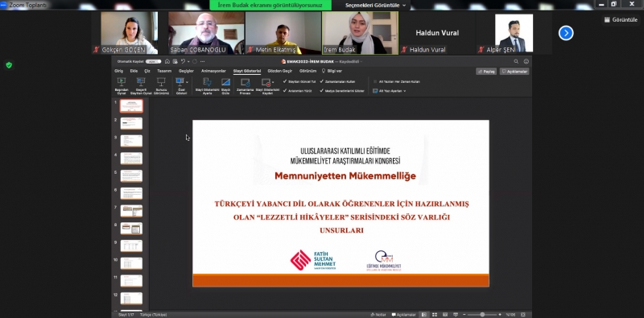Screen dimensions: 644x318
Task: Switch to slide sorter view in status bar
Action: pos(435,315)
